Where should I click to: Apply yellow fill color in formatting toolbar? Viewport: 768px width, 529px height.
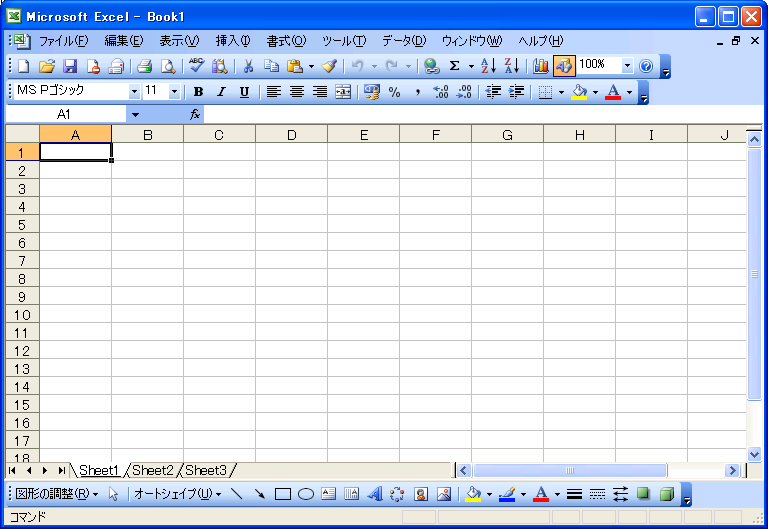579,92
